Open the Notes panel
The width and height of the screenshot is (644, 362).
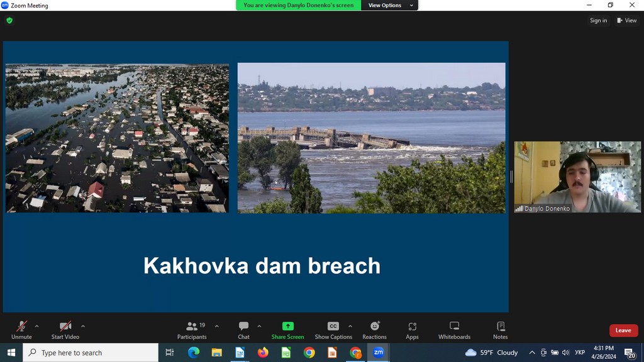point(500,330)
